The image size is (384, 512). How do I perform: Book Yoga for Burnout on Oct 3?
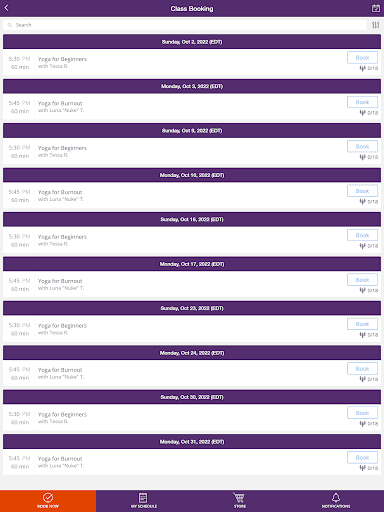(x=362, y=102)
